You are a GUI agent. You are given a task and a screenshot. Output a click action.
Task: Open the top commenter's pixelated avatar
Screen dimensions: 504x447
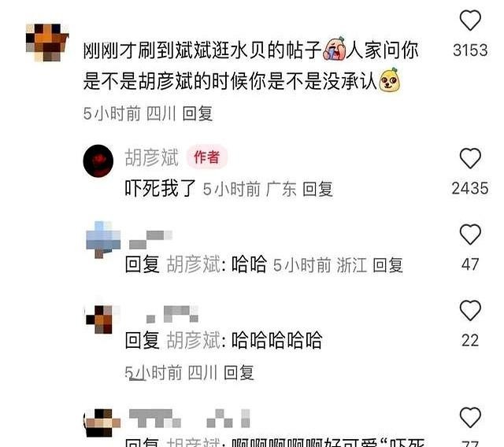pyautogui.click(x=47, y=42)
